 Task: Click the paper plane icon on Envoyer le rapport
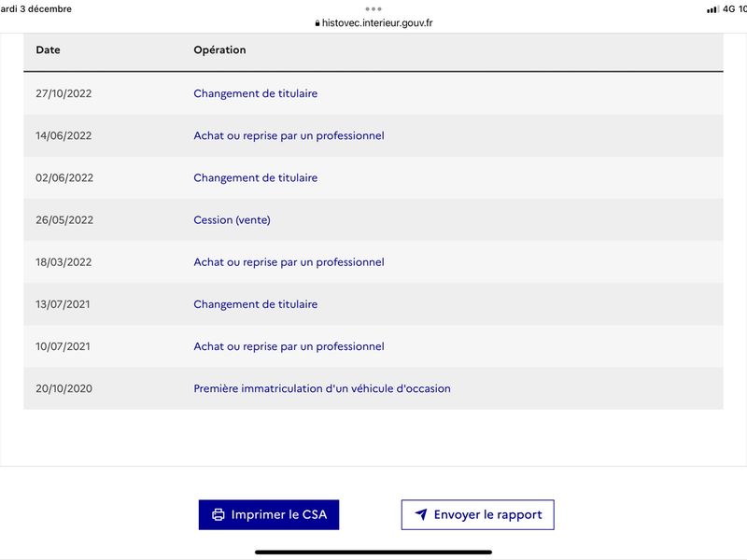pyautogui.click(x=421, y=514)
